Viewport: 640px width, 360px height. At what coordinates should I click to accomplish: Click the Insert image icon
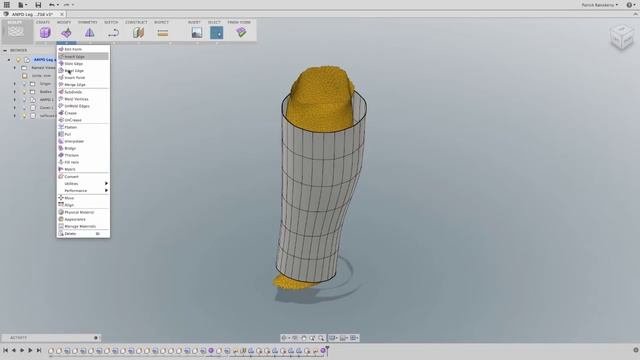tap(197, 33)
